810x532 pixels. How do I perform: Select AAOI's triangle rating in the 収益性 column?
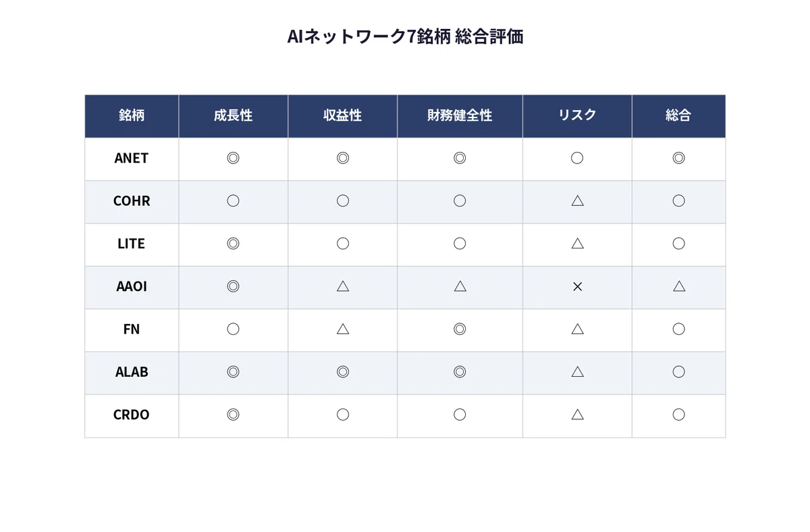click(342, 286)
